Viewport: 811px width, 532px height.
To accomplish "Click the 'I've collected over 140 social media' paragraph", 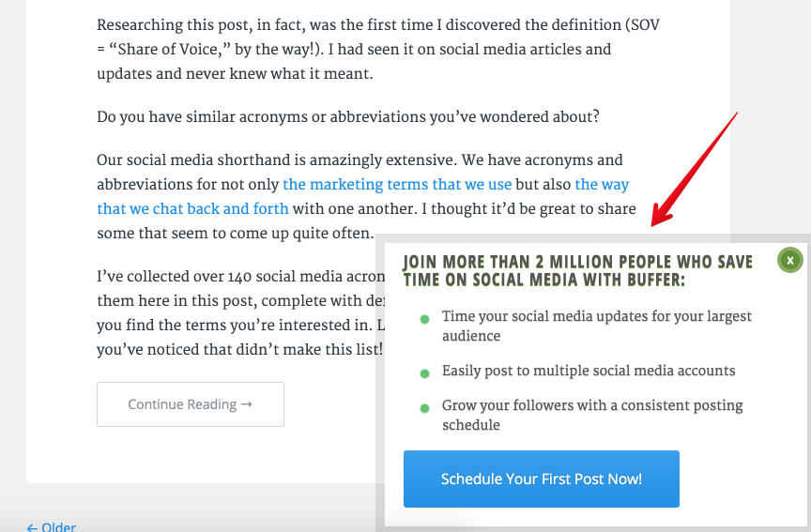I will pos(241,312).
